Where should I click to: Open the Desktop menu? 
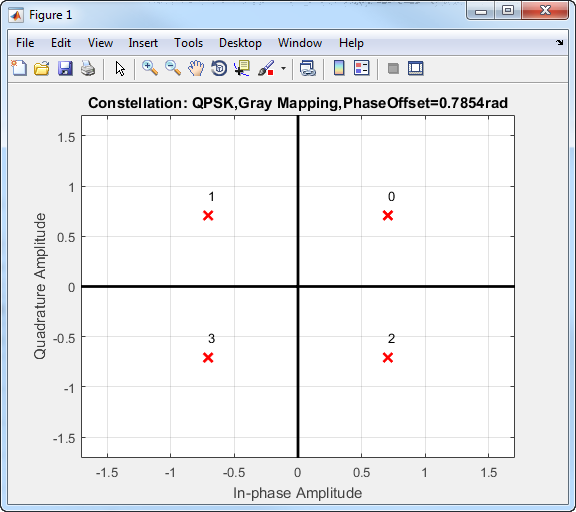click(240, 43)
